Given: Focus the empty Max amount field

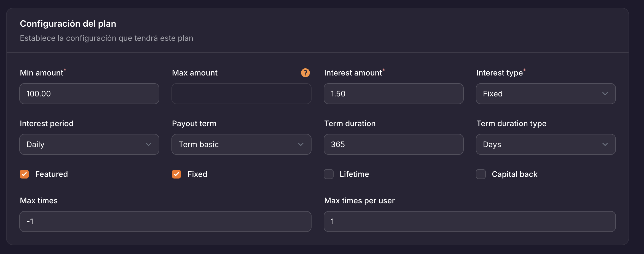Looking at the screenshot, I should (241, 94).
